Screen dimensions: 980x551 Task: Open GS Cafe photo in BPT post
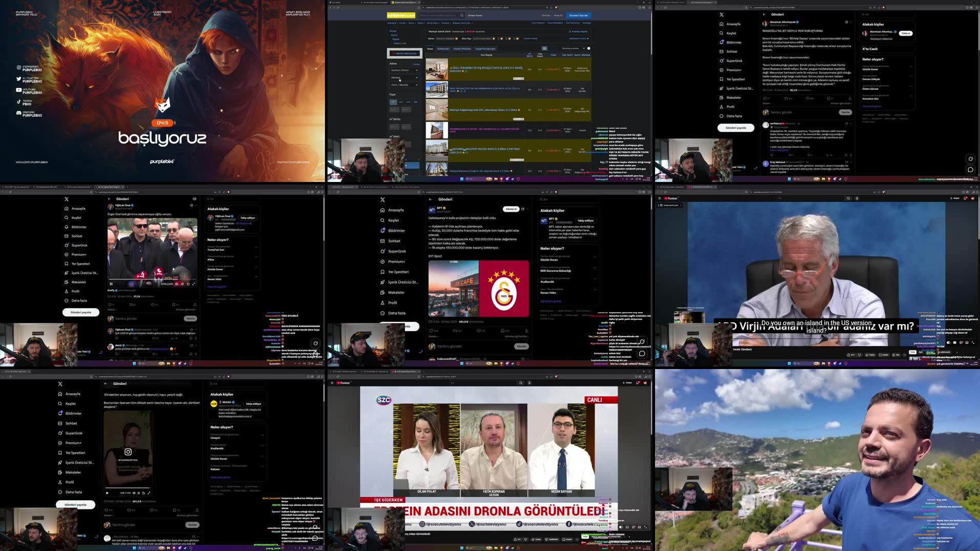(453, 288)
